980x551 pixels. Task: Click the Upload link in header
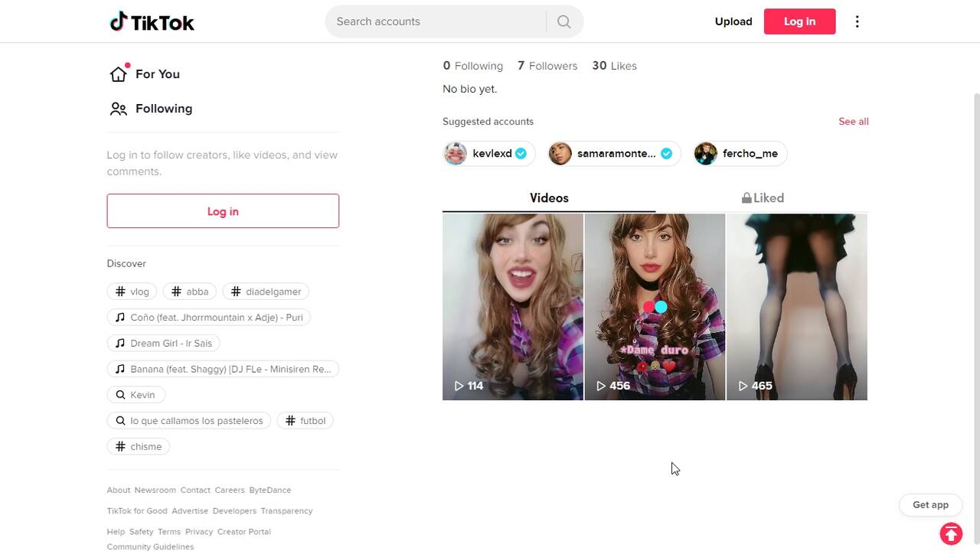pos(733,21)
